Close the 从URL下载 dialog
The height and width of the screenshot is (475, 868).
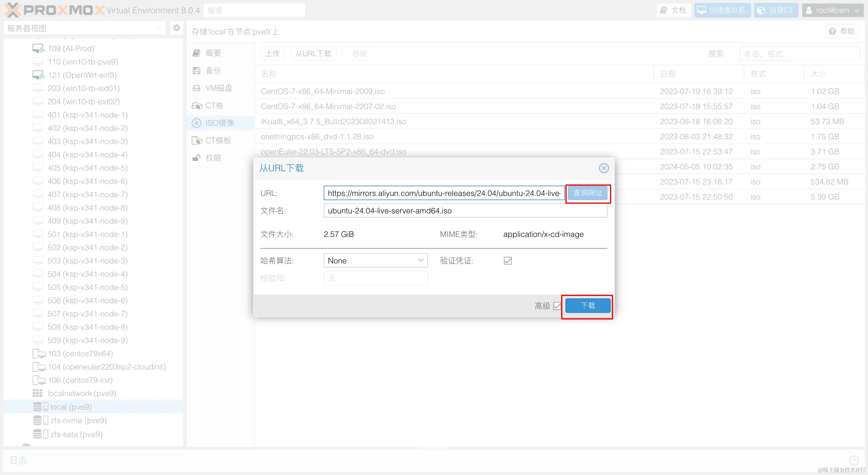(x=603, y=168)
